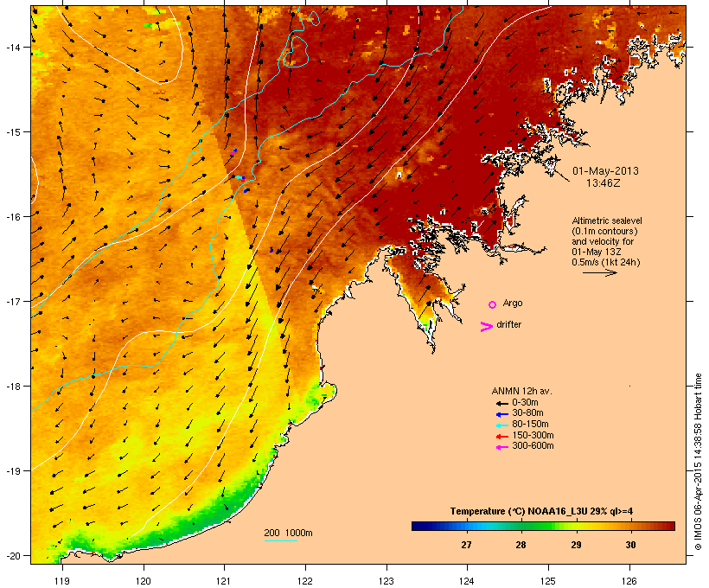Click the longitude axis label 122

point(305,581)
